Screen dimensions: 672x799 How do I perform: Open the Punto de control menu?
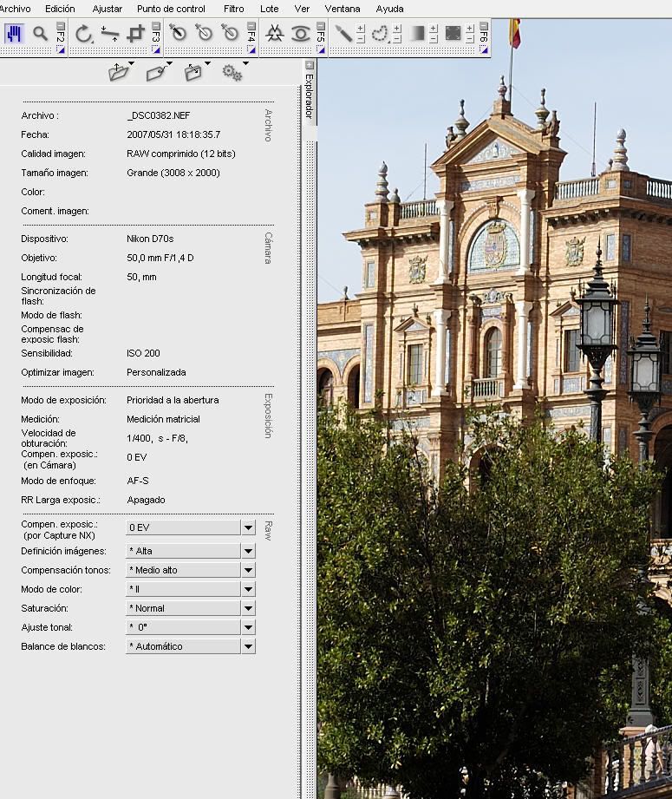tap(171, 9)
